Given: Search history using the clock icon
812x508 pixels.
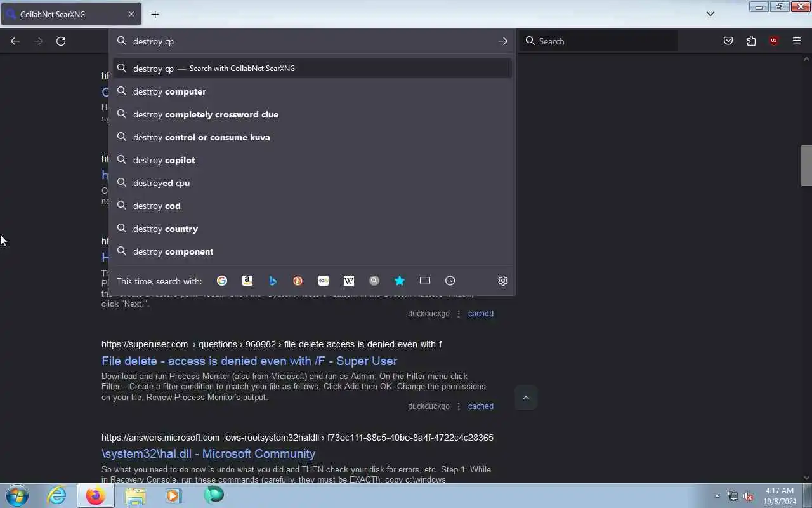Looking at the screenshot, I should pyautogui.click(x=450, y=281).
